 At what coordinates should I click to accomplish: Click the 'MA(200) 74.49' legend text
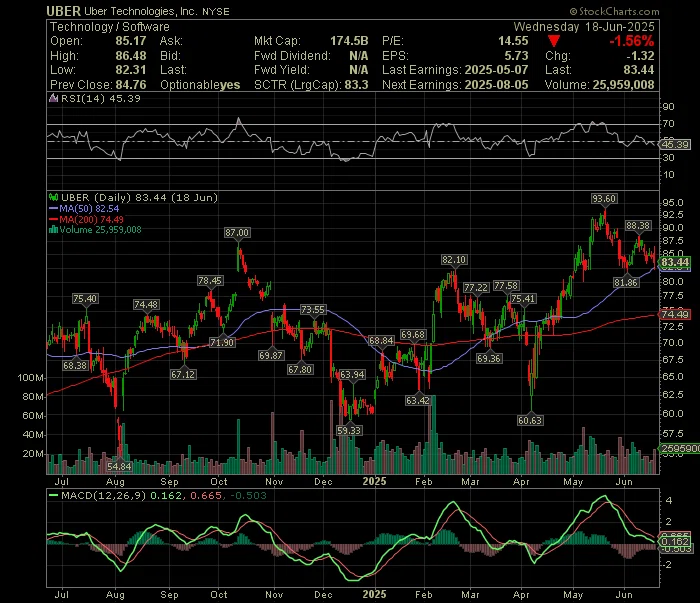pyautogui.click(x=92, y=219)
